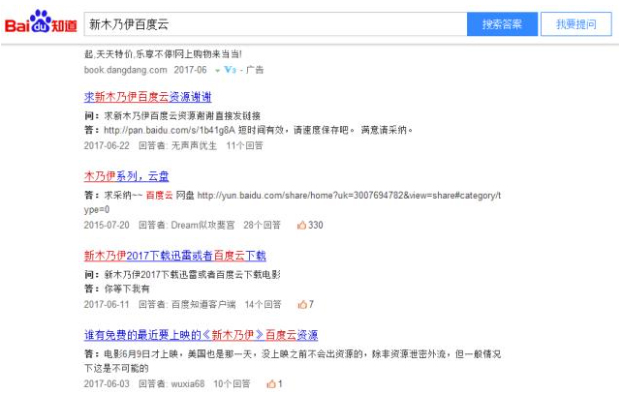
Task: Click the V3 credibility icon in the ad line
Action: (230, 70)
